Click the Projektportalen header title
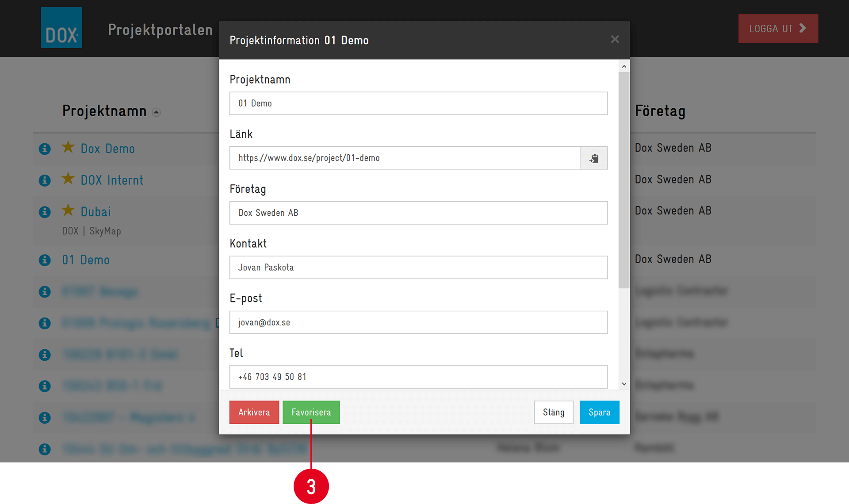 click(160, 30)
